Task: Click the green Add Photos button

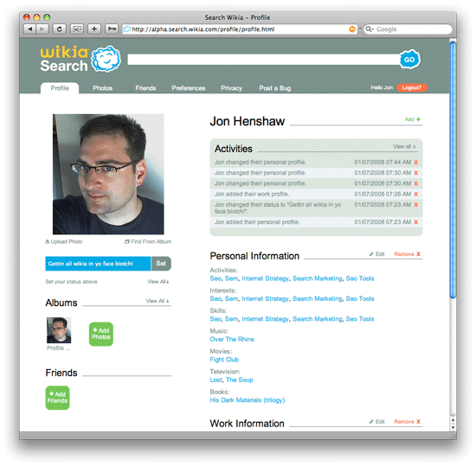Action: click(x=101, y=334)
